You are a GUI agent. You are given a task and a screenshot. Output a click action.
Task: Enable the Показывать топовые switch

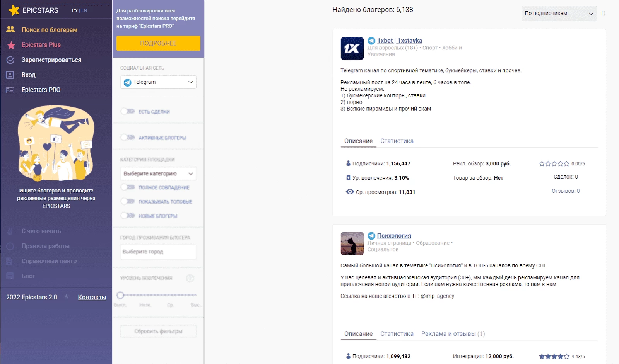[x=128, y=201]
